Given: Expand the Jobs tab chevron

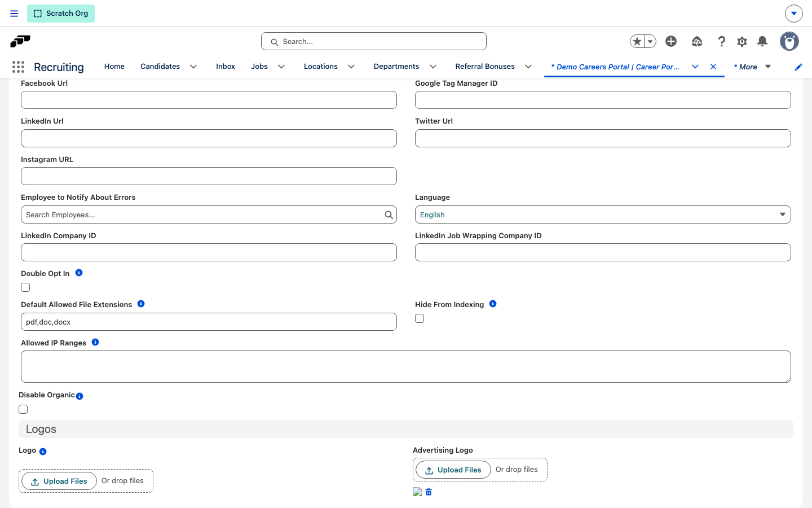Looking at the screenshot, I should (281, 67).
